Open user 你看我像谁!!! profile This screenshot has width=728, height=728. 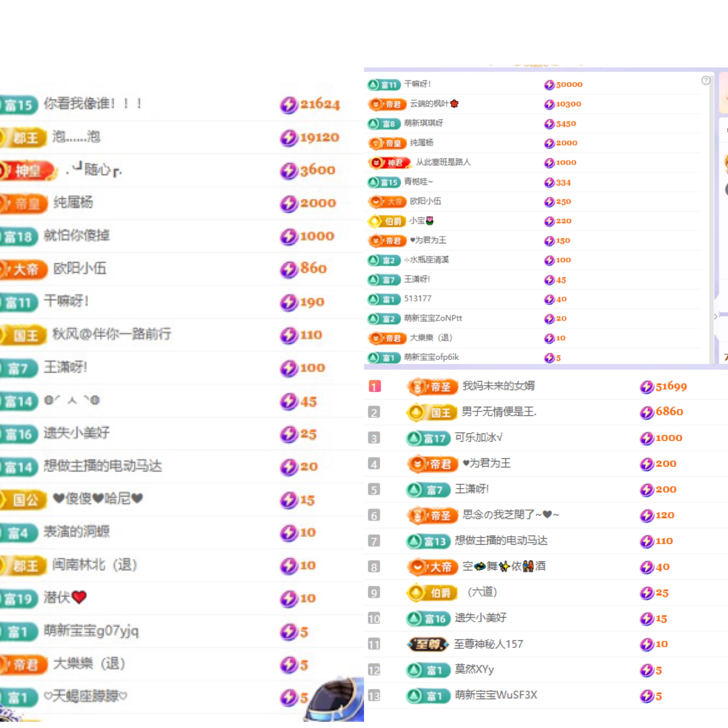(x=93, y=104)
